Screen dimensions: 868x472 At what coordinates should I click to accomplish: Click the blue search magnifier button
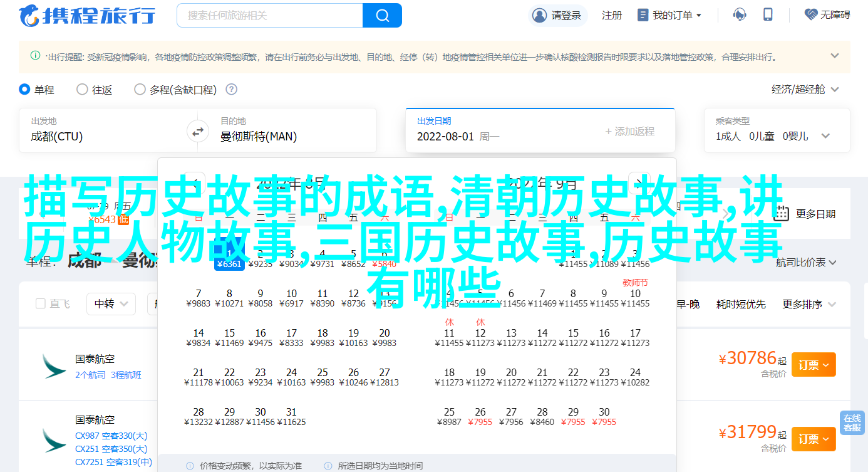click(x=382, y=15)
